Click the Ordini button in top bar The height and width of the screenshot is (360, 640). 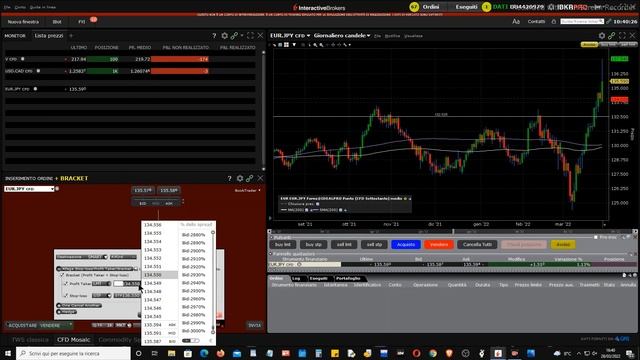[431, 7]
